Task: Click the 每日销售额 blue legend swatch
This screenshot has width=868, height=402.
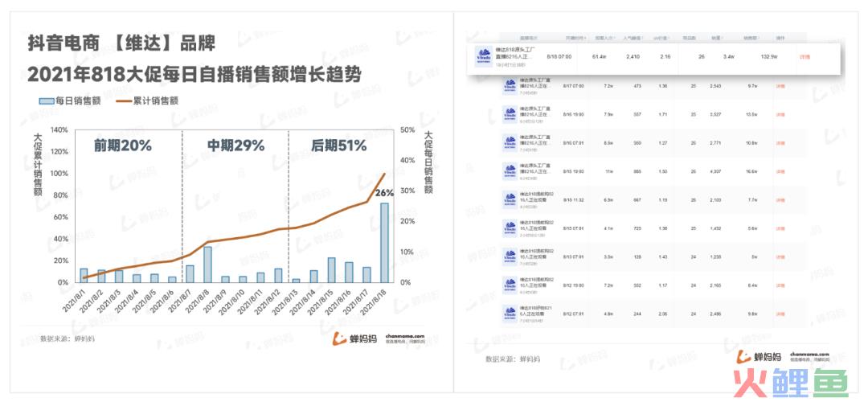Action: 47,100
